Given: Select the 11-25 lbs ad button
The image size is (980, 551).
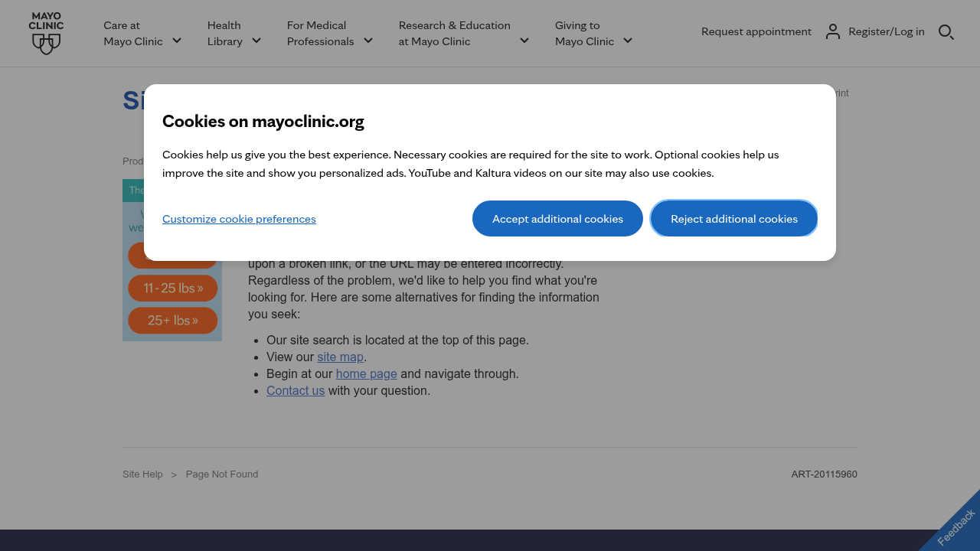Looking at the screenshot, I should pyautogui.click(x=173, y=289).
